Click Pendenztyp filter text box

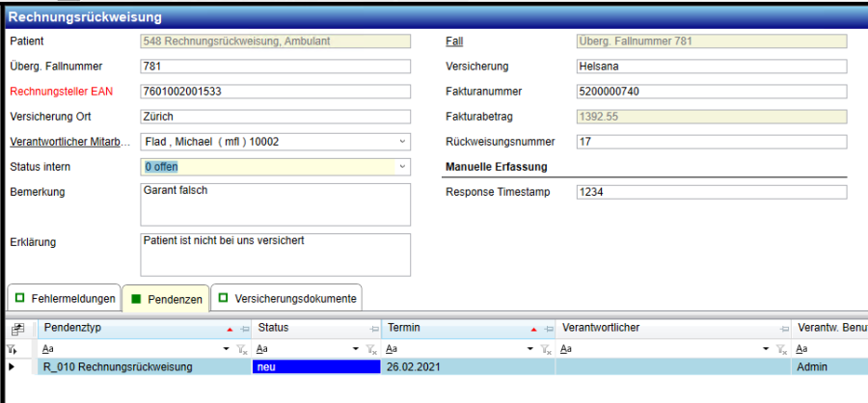click(137, 349)
